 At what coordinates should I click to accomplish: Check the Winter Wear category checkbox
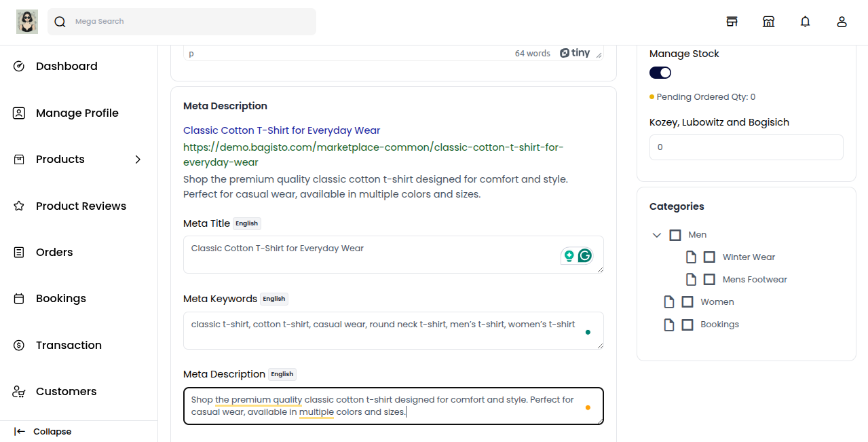(x=709, y=257)
